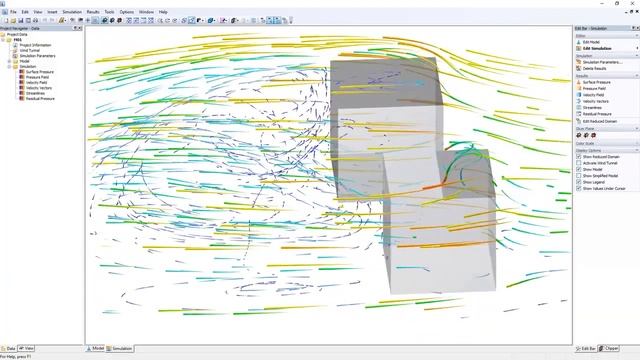The height and width of the screenshot is (360, 640).
Task: Click Pressure Field in Edit Bar results
Action: click(x=594, y=89)
